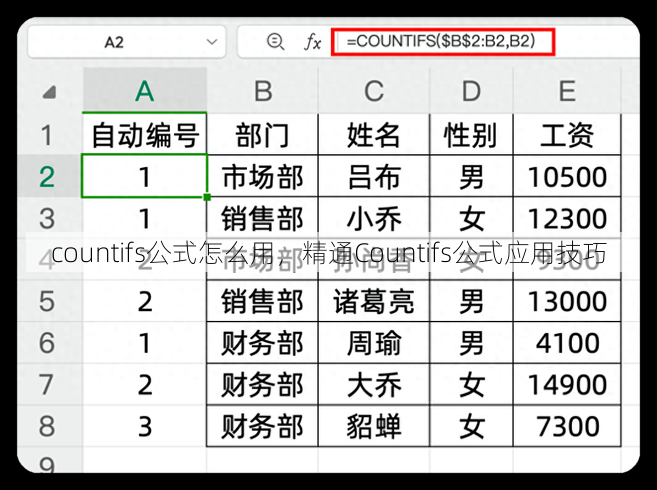Click the salary cell 14900

(x=567, y=384)
